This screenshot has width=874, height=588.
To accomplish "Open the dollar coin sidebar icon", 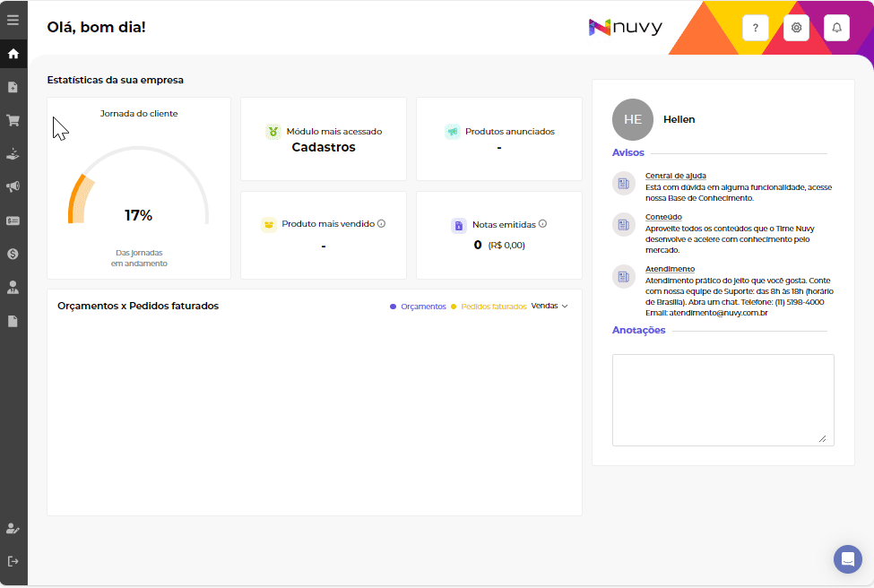I will (x=13, y=254).
